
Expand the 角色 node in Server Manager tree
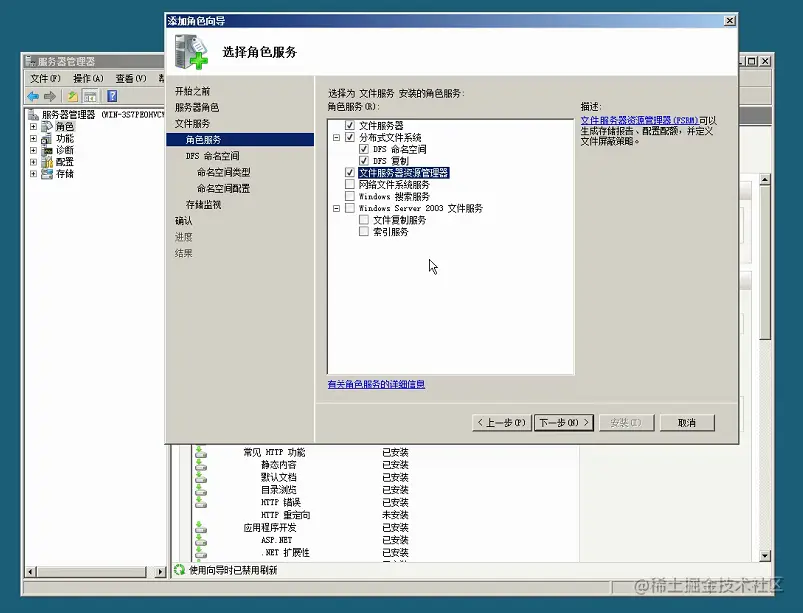tap(33, 126)
